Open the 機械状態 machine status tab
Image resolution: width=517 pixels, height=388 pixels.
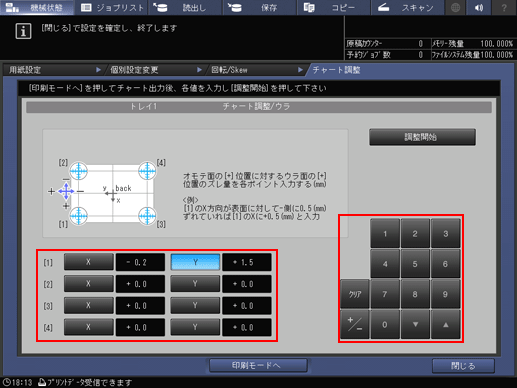(37, 7)
